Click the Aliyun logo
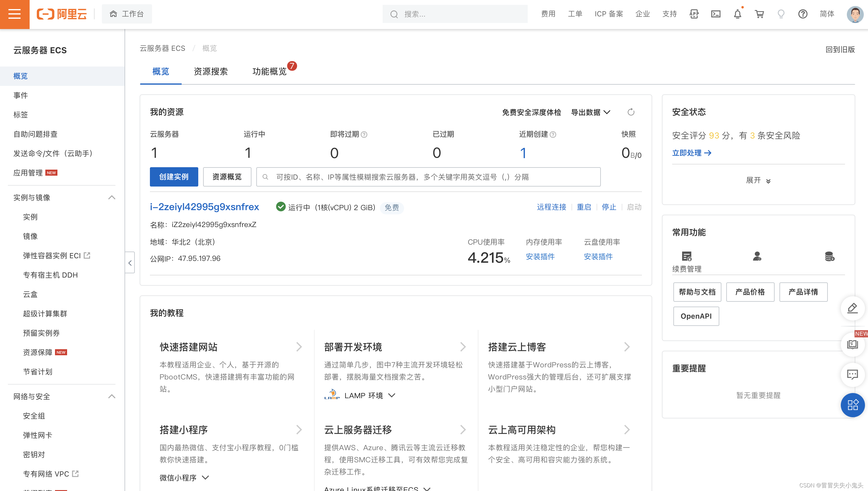Viewport: 868px width, 491px height. (62, 14)
